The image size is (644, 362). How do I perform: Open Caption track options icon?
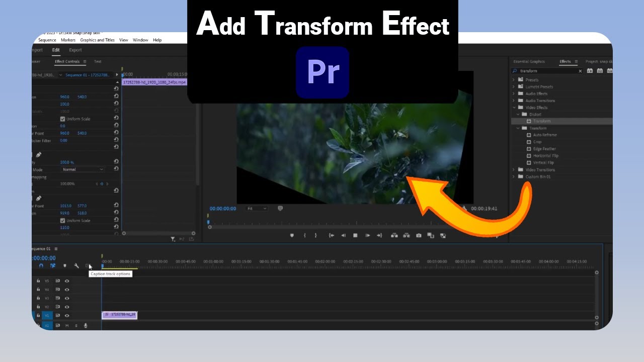point(88,265)
